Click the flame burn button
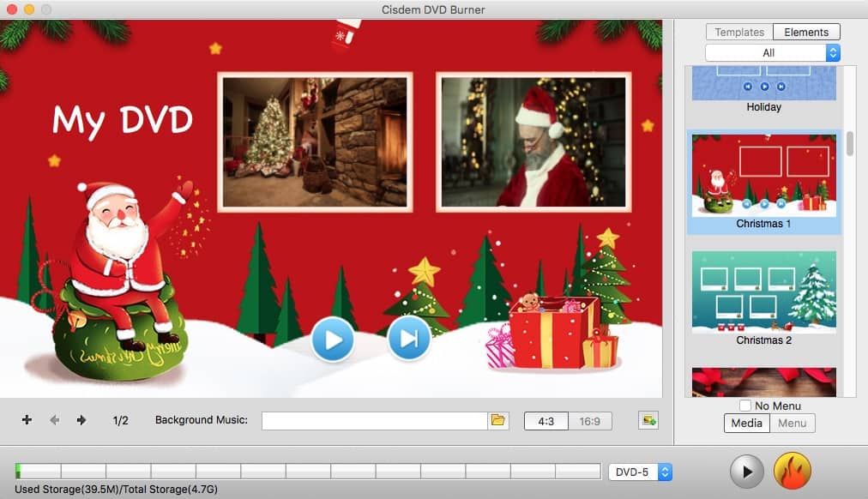This screenshot has width=868, height=499. (x=792, y=472)
